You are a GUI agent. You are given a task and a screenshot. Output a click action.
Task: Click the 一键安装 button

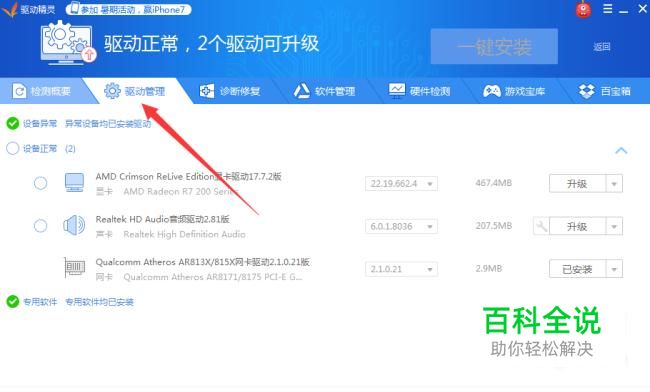[494, 46]
